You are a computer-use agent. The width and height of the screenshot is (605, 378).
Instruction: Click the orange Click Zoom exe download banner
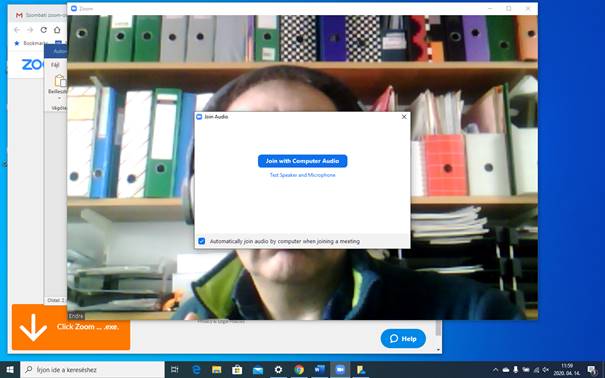coord(71,327)
